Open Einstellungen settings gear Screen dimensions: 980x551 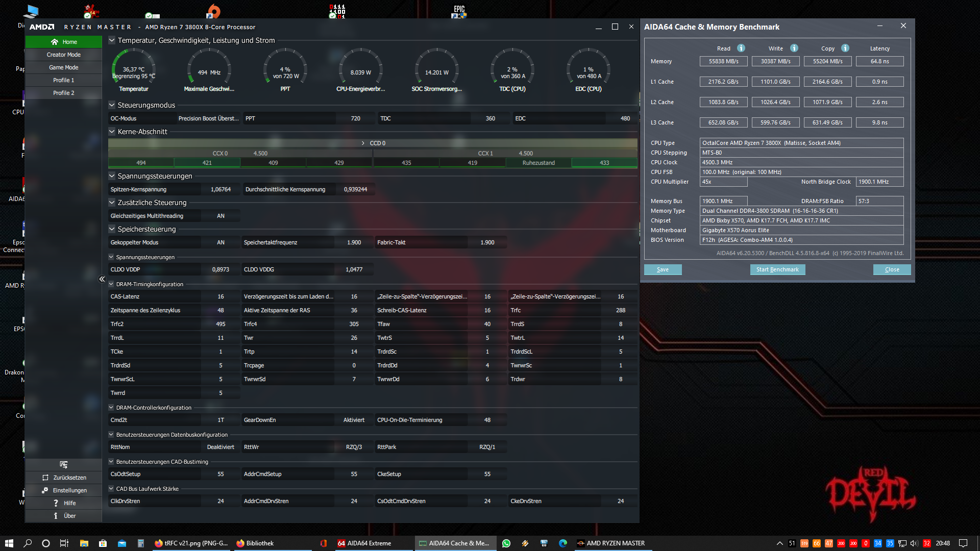click(x=45, y=490)
